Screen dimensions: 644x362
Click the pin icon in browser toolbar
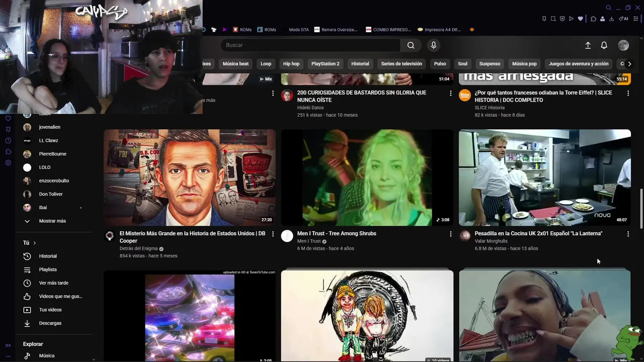coord(544,19)
